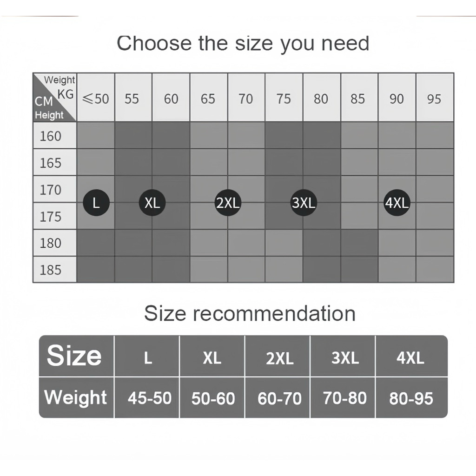476x476 pixels.
Task: Select the 80-95 weight range cell
Action: (411, 398)
